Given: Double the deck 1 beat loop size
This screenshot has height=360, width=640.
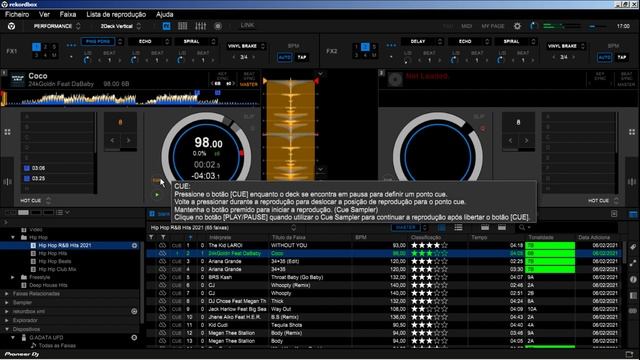Looking at the screenshot, I should click(128, 140).
